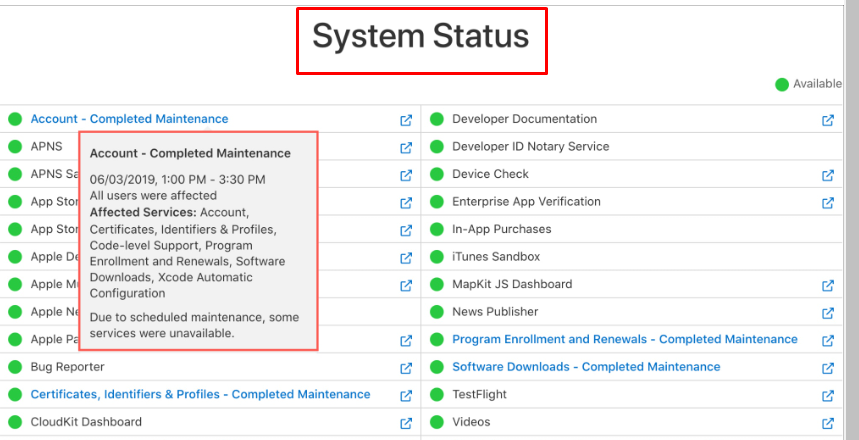Select the Bug Reporter row label
Viewport: 859px width, 440px height.
(x=67, y=367)
